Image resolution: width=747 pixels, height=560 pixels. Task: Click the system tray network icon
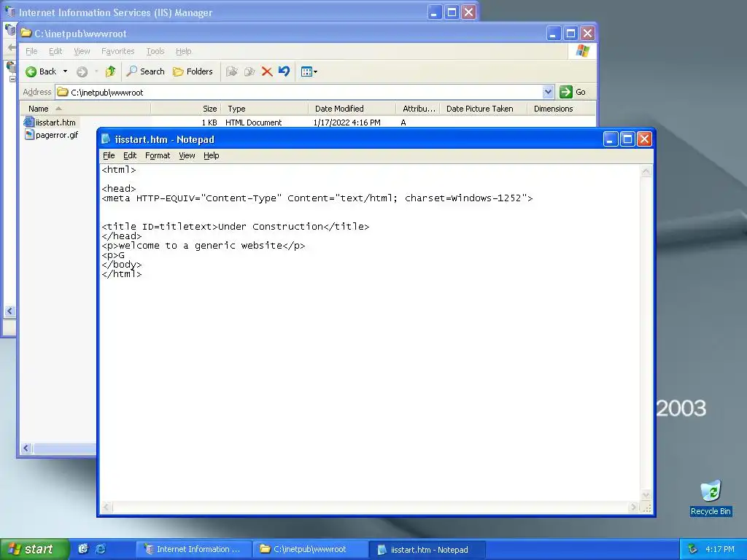pos(693,549)
